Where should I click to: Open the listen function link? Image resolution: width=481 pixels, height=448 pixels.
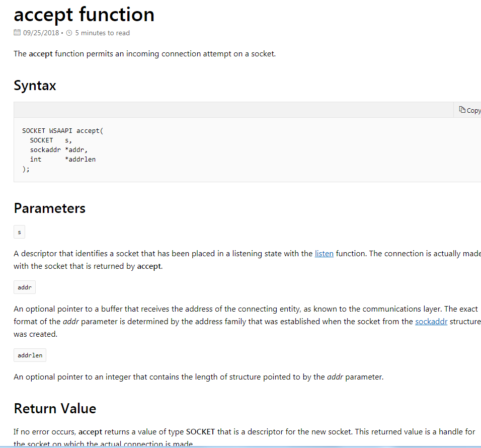(x=324, y=254)
